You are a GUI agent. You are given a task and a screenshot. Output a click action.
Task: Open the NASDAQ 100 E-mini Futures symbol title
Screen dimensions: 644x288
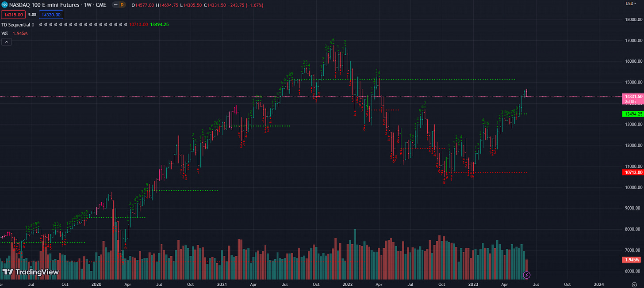pos(58,4)
